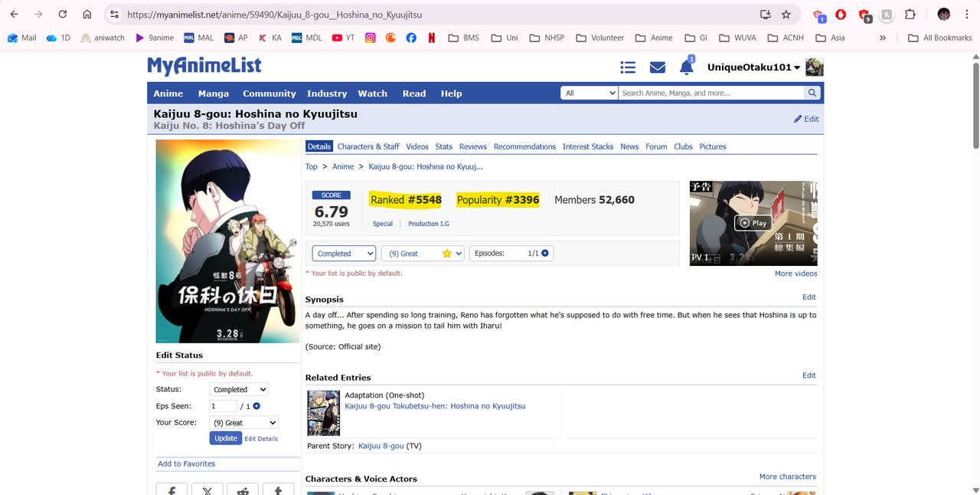Open the Status dropdown in Edit Status
Viewport: 980px width, 495px height.
[240, 389]
